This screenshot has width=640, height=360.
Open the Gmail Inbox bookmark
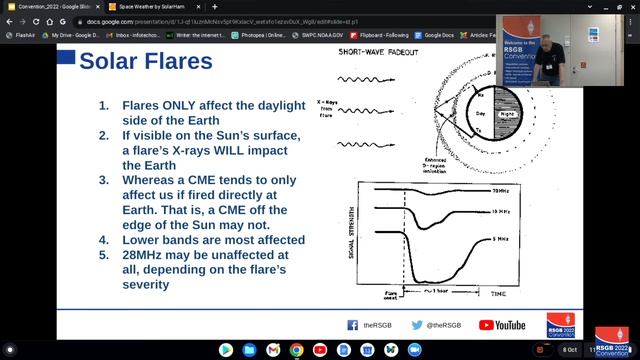(x=133, y=36)
